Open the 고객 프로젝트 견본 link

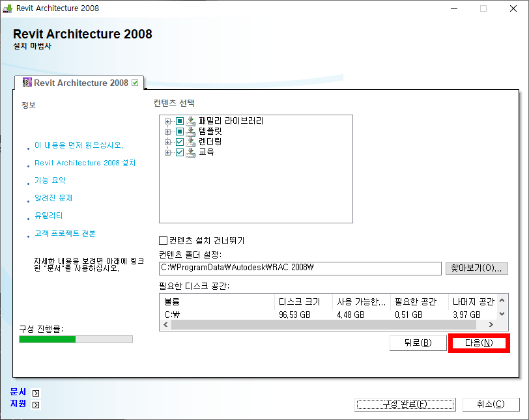pos(65,233)
